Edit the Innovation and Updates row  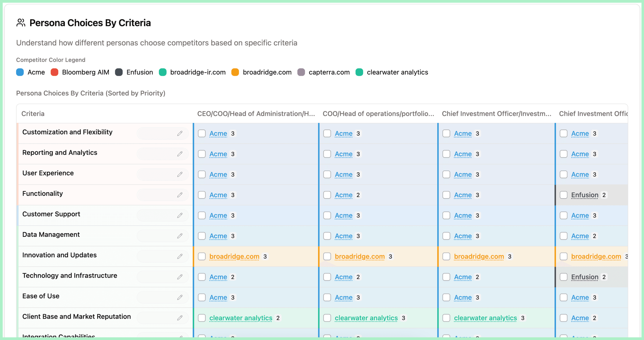[180, 256]
